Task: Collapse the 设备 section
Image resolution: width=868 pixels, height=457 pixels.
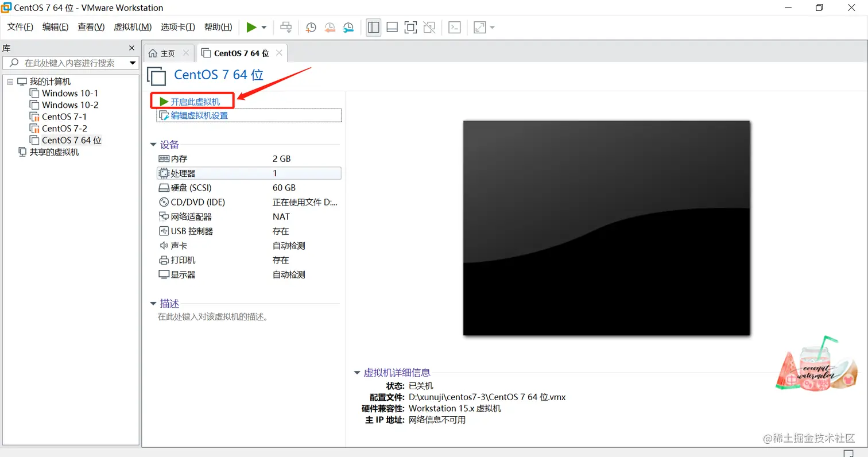Action: (153, 145)
